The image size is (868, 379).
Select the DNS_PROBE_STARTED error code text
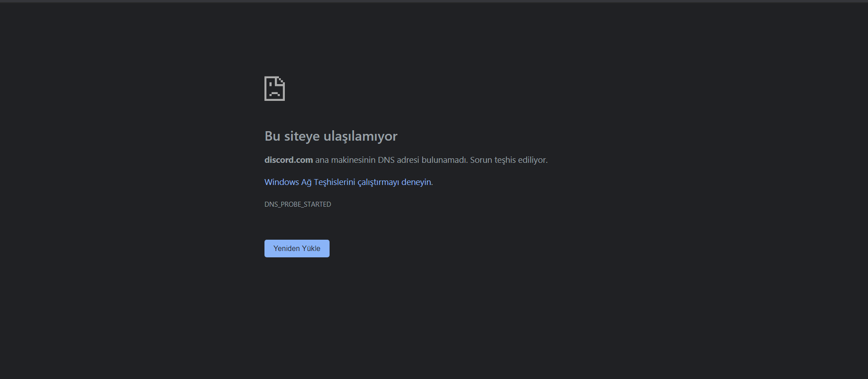(298, 204)
